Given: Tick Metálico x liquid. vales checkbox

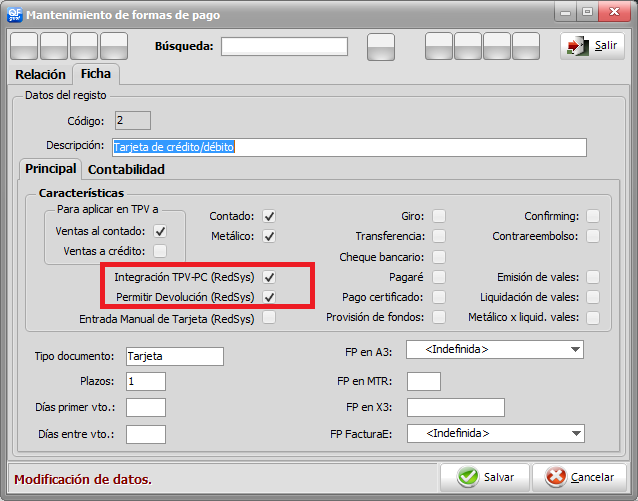Looking at the screenshot, I should [593, 317].
